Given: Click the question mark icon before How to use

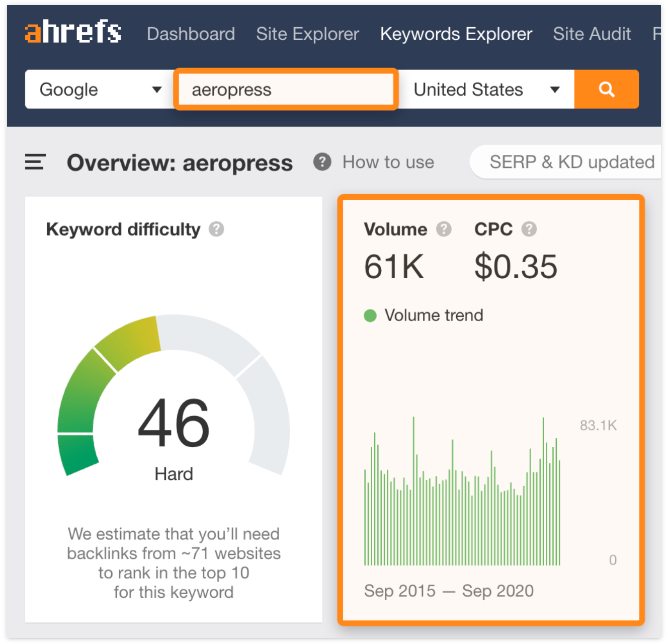Looking at the screenshot, I should coord(322,162).
